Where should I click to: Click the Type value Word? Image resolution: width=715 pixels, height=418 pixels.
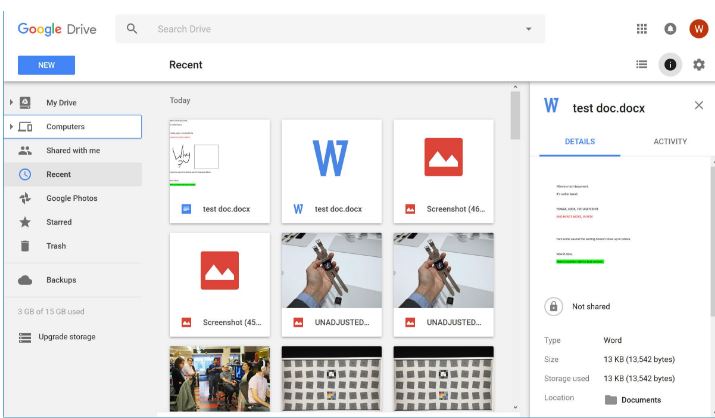coord(612,340)
